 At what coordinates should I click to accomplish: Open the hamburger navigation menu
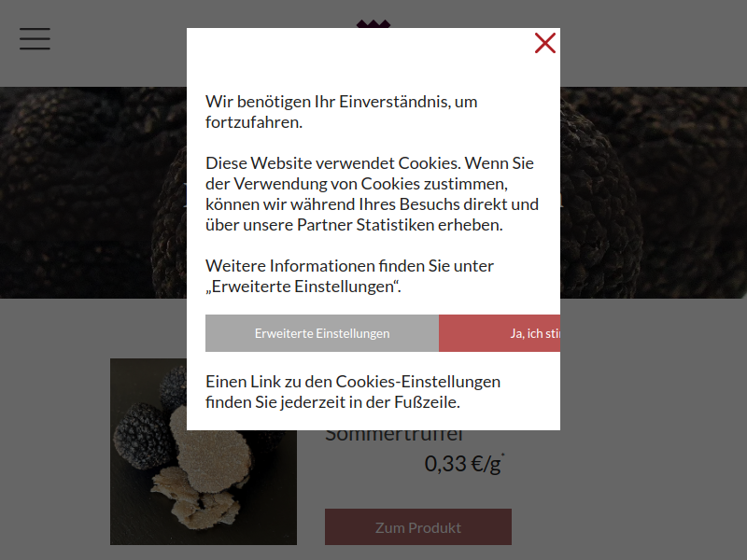tap(35, 38)
